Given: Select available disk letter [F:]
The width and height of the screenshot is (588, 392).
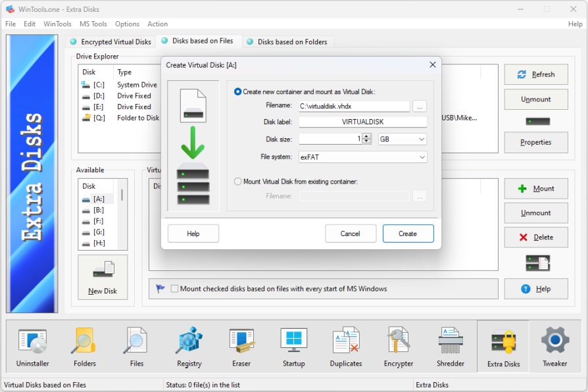Looking at the screenshot, I should click(98, 221).
